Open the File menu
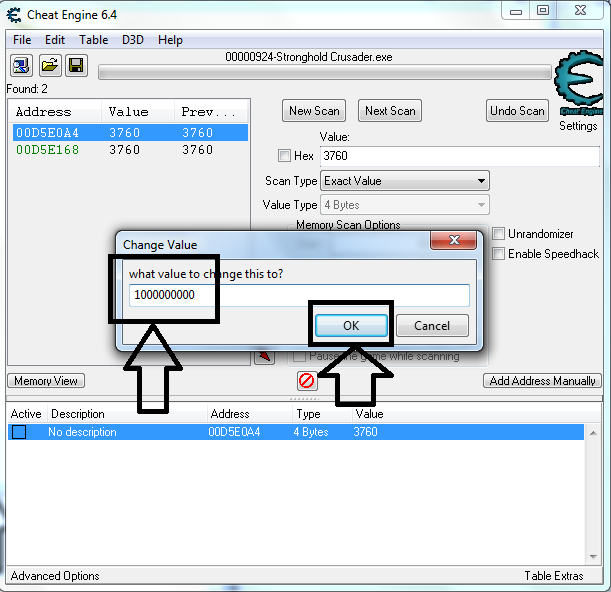 pyautogui.click(x=22, y=40)
